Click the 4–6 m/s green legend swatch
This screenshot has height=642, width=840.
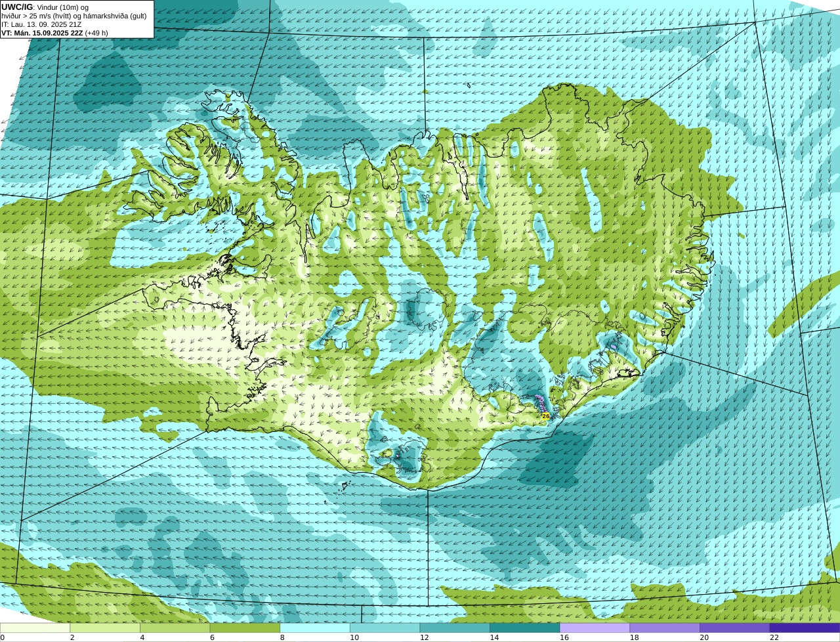[x=175, y=628]
